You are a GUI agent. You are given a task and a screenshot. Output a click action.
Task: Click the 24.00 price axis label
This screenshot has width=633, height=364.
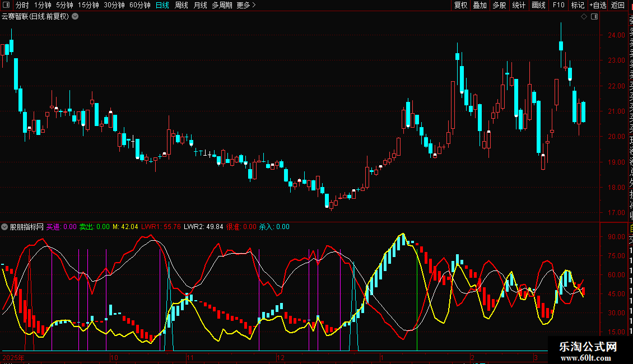click(x=616, y=35)
